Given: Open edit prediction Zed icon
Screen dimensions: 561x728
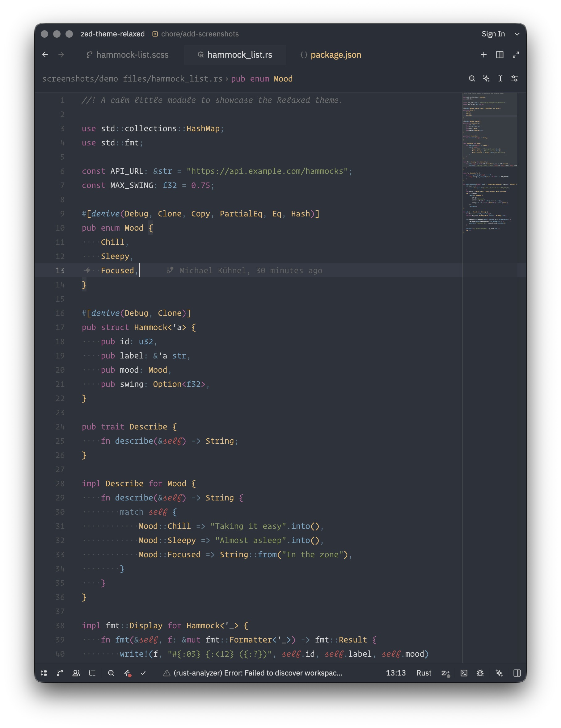Looking at the screenshot, I should 445,673.
